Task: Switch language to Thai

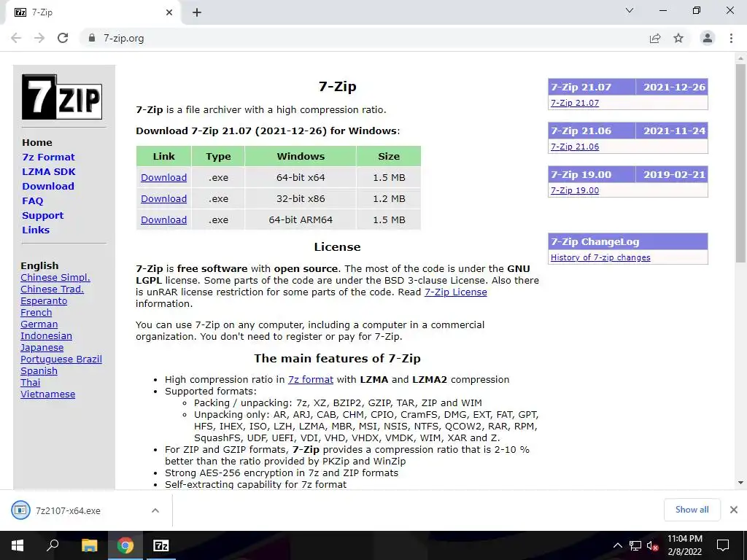Action: pyautogui.click(x=31, y=382)
